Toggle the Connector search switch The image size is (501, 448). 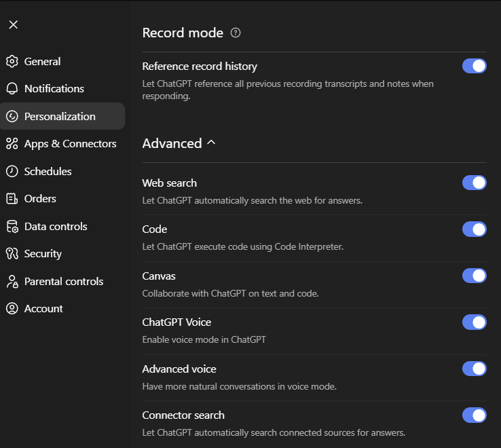coord(474,415)
